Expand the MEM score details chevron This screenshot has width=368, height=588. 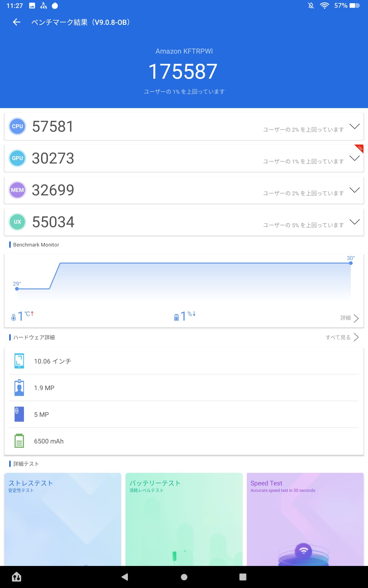[x=355, y=190]
